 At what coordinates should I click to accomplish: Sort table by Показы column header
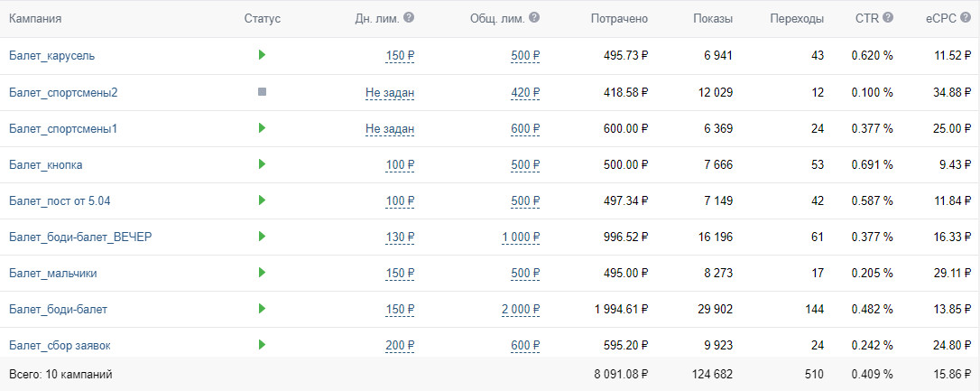point(713,19)
